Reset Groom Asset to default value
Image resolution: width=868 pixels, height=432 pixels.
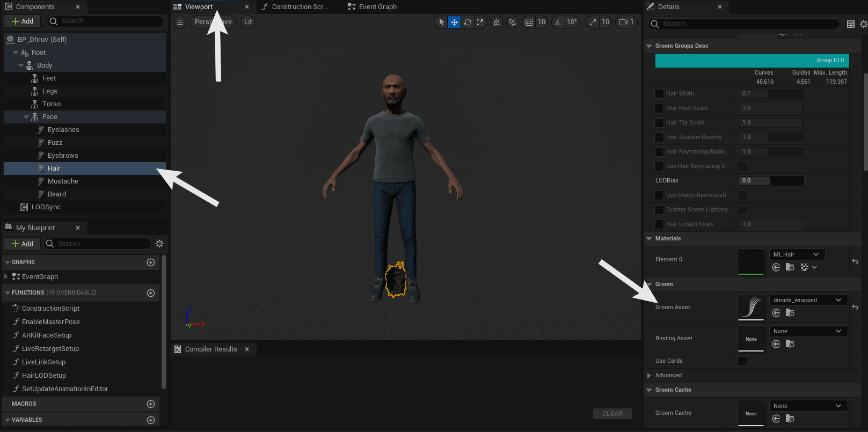(855, 307)
